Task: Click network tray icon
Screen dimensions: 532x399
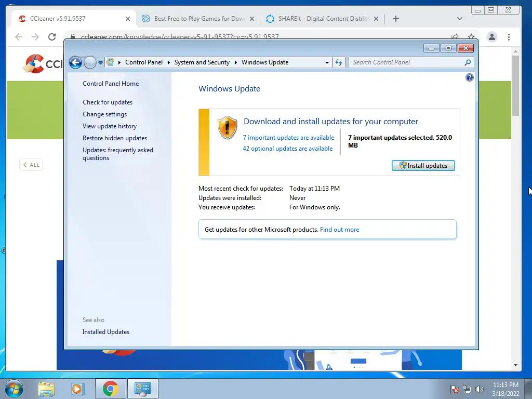Action: [467, 389]
